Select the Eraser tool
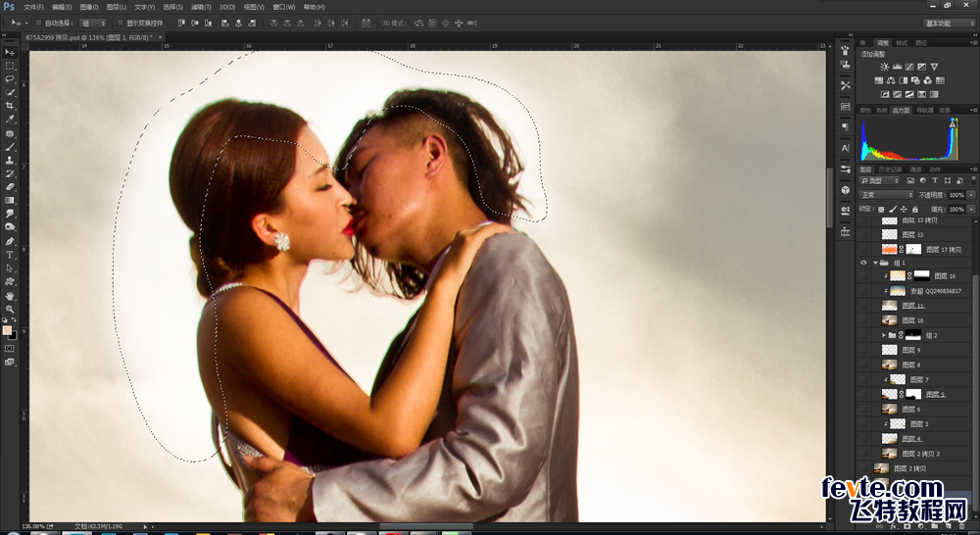Screen dimensions: 980x535 (10, 187)
